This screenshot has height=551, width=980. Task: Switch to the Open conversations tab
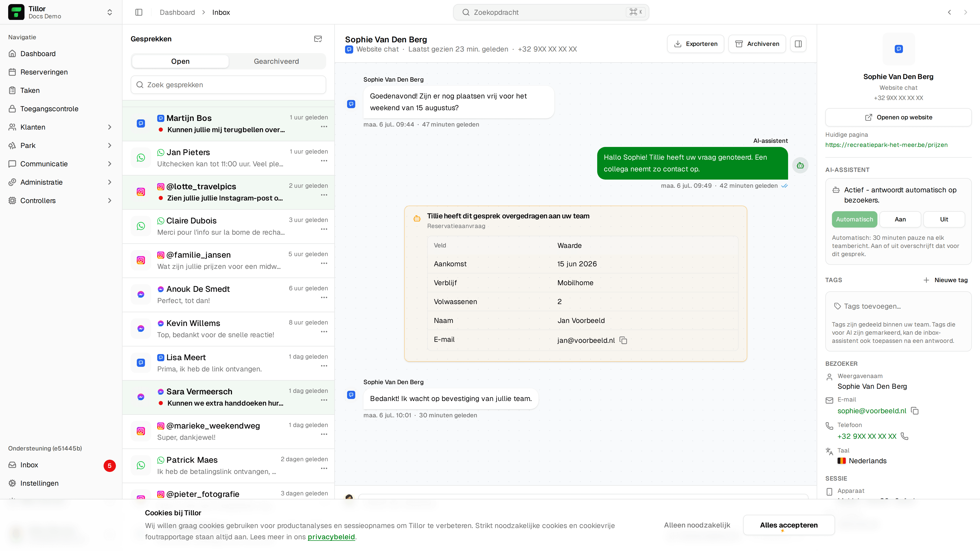click(x=180, y=61)
